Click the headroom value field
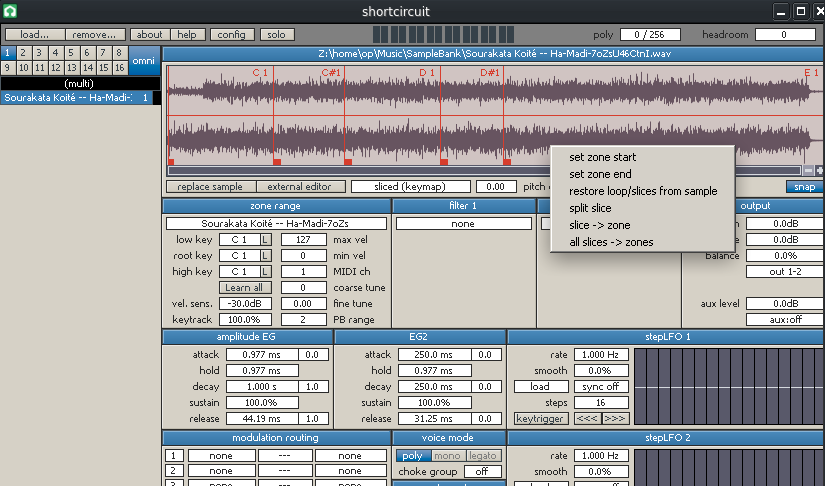This screenshot has height=486, width=825. click(x=785, y=35)
